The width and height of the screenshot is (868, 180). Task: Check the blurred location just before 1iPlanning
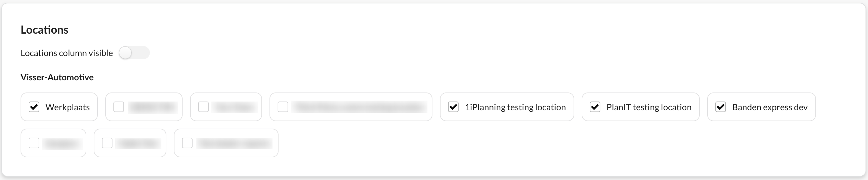pyautogui.click(x=283, y=107)
